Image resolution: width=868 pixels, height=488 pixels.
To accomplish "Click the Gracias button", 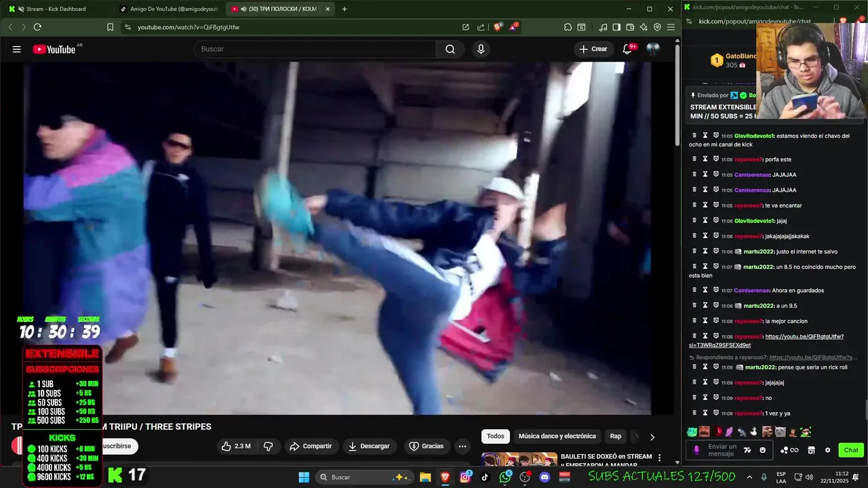I will (x=426, y=446).
